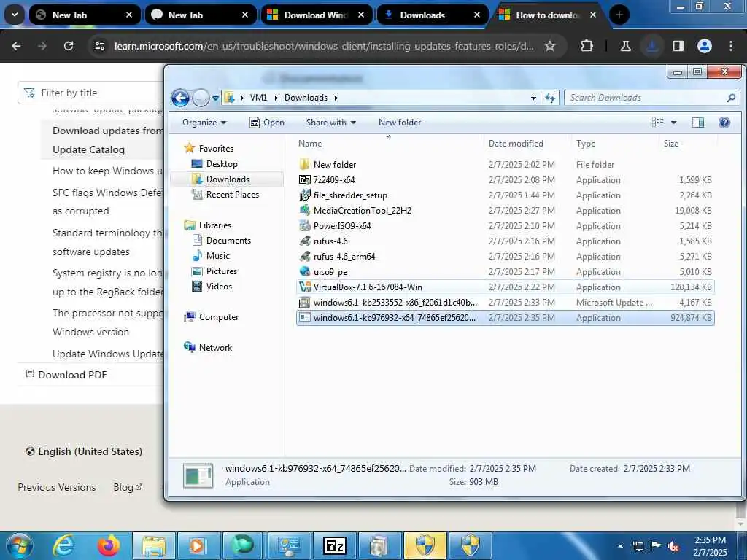
Task: Select the VirtualBox-7.1.6-167084-Win file icon
Action: [x=304, y=287]
